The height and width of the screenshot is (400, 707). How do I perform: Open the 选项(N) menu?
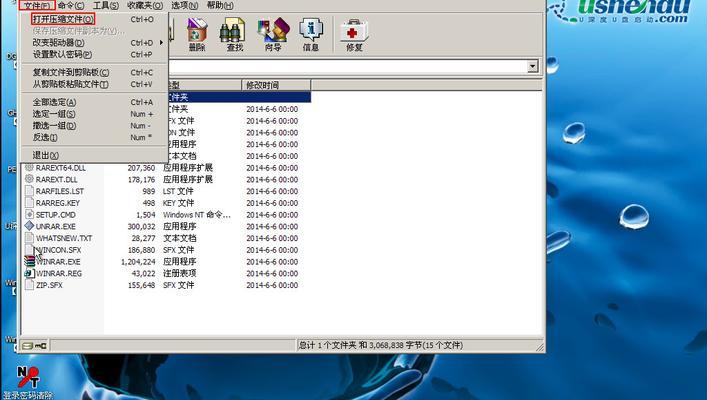point(184,5)
